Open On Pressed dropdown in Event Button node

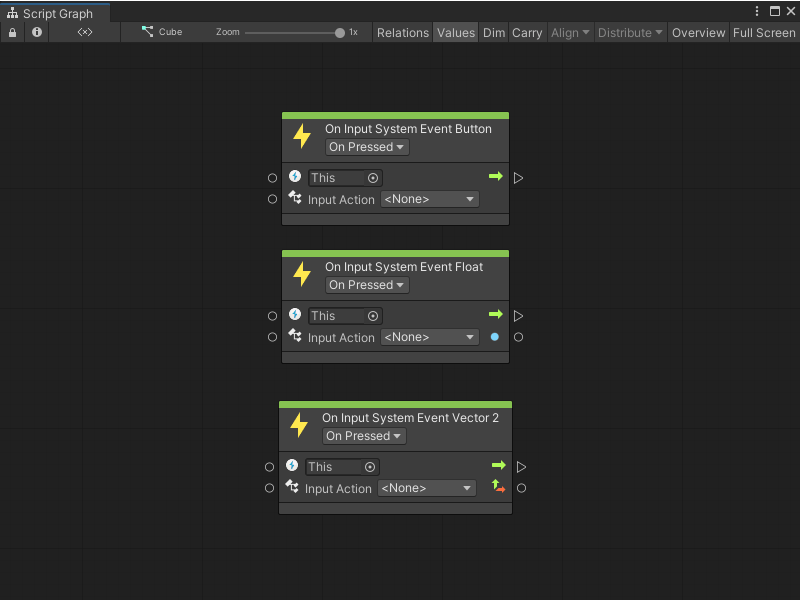point(367,147)
